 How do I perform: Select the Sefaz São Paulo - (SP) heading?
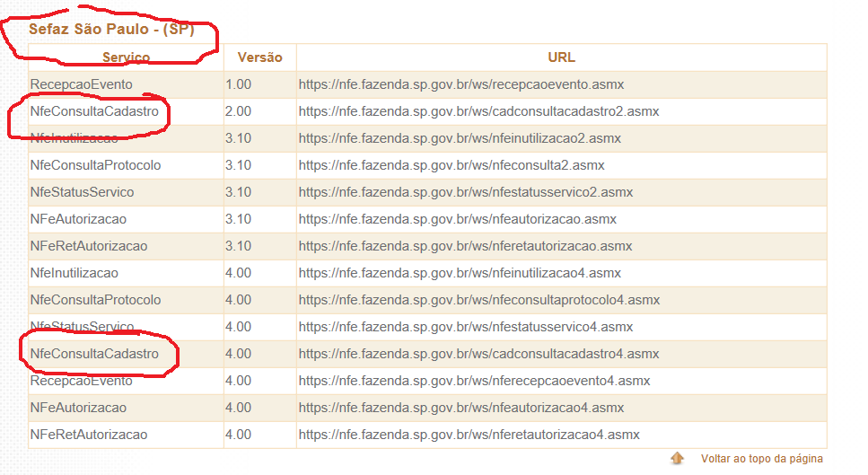(112, 29)
